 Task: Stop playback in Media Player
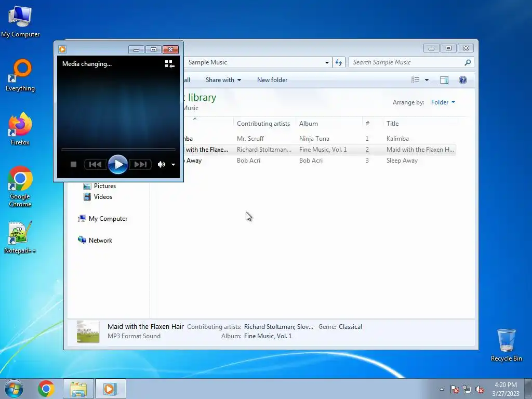click(73, 165)
